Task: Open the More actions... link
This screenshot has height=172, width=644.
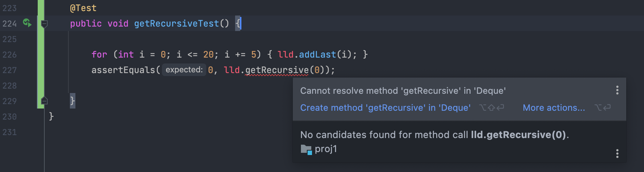Action: [x=553, y=108]
